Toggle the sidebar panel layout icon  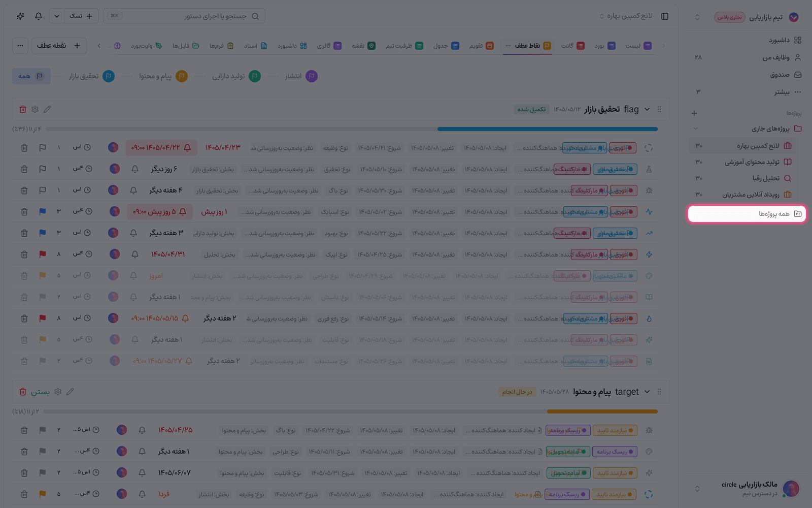[665, 16]
